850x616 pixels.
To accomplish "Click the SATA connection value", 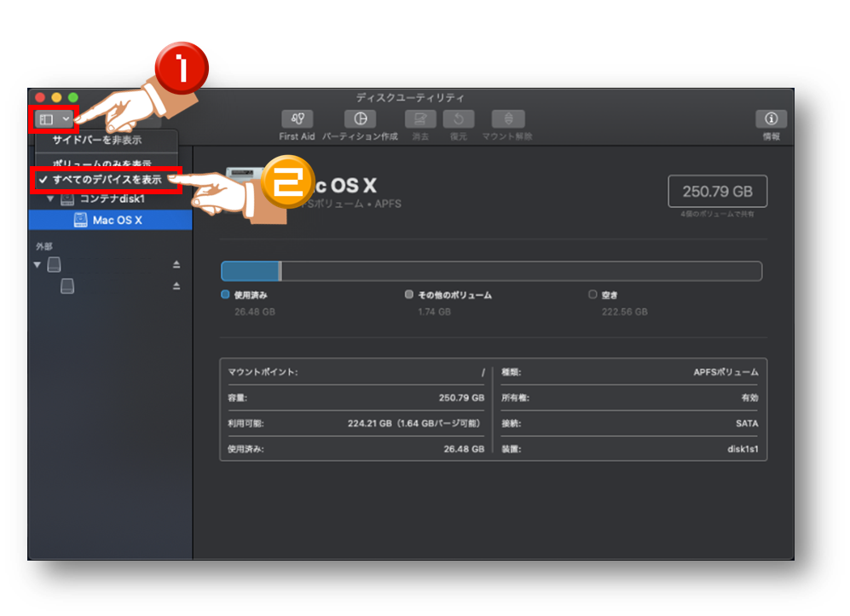I will click(747, 423).
